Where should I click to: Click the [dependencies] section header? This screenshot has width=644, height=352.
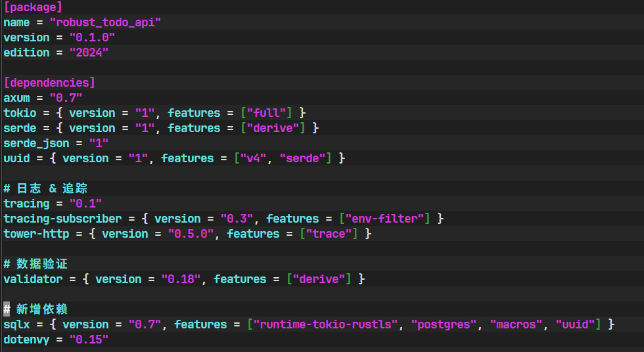coord(49,83)
